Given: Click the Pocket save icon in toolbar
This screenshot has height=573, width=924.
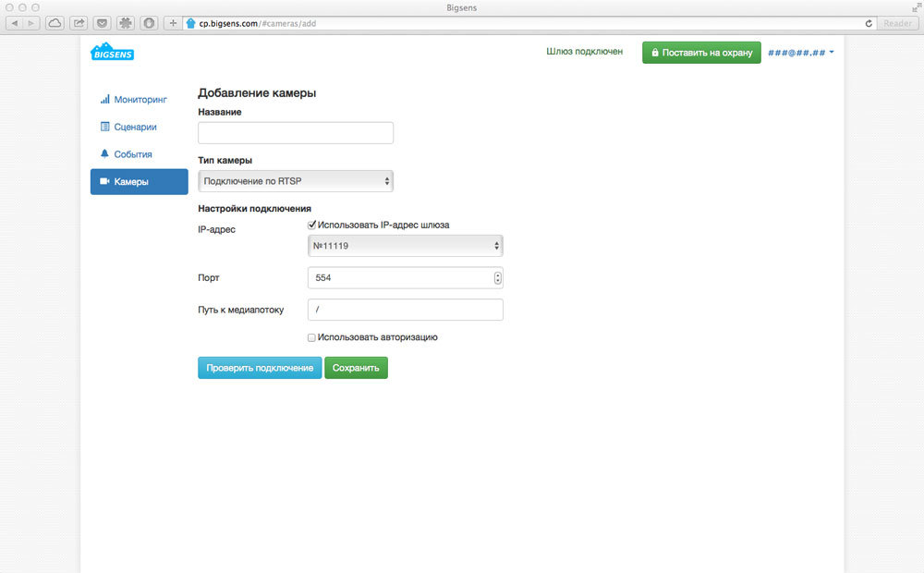Looking at the screenshot, I should pos(102,24).
